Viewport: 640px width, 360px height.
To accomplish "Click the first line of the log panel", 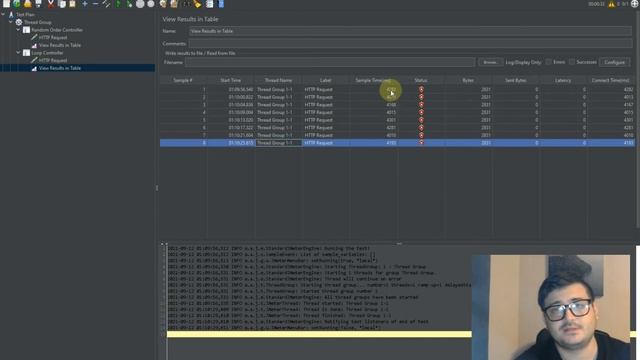I will [269, 248].
